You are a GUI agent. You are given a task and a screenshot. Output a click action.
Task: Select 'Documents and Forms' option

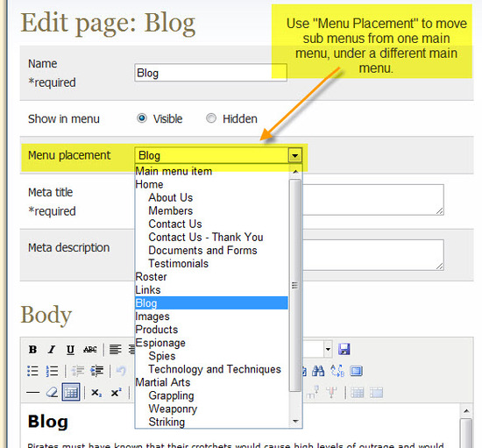coord(211,250)
